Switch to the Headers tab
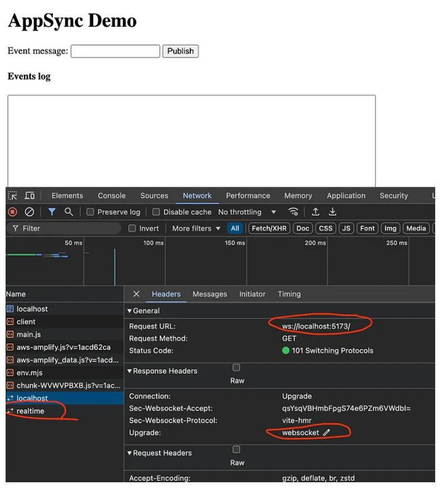 tap(166, 294)
